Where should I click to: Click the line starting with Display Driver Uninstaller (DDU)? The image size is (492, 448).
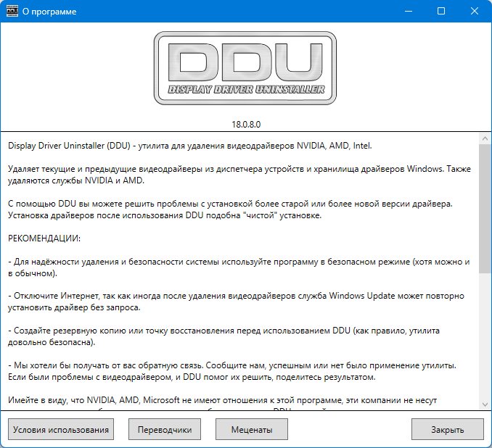190,146
